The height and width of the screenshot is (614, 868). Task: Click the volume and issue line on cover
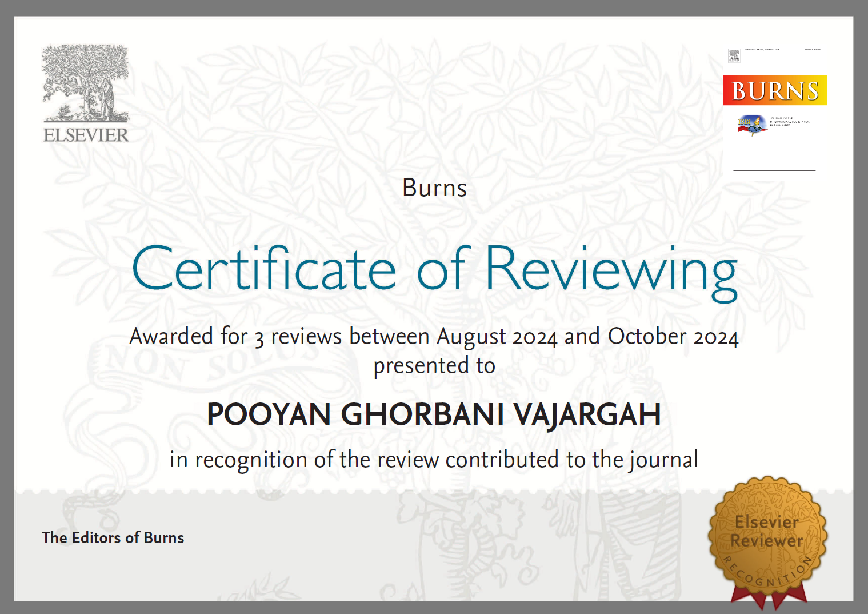pos(762,50)
